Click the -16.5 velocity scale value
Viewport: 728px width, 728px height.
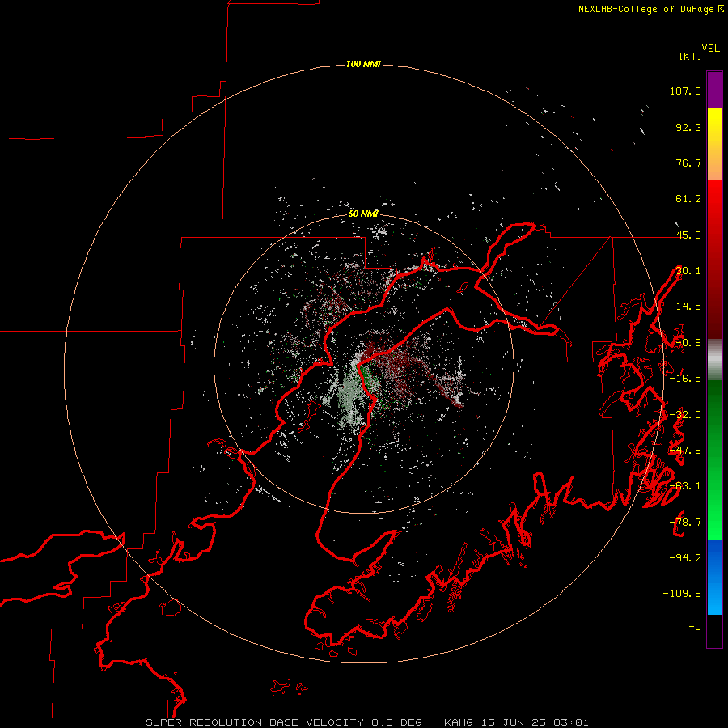click(x=685, y=379)
